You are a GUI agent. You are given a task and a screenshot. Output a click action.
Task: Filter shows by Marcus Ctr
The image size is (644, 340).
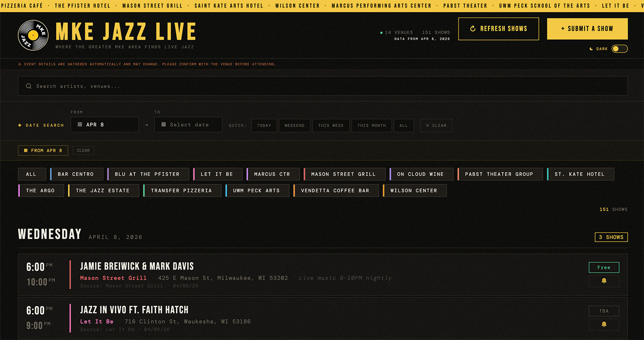click(273, 174)
